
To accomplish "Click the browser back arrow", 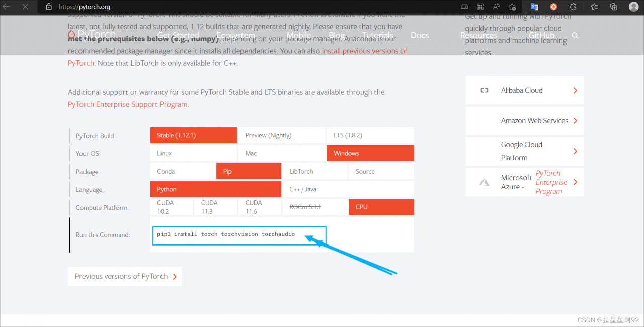I will [7, 7].
